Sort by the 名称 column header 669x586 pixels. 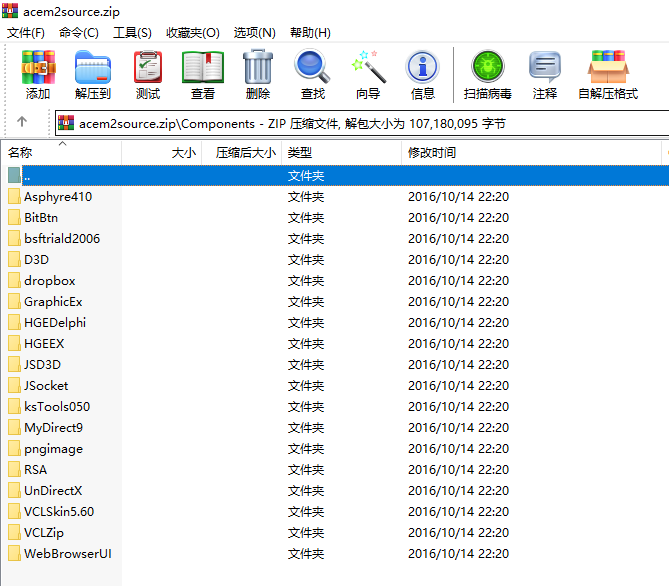pos(62,152)
